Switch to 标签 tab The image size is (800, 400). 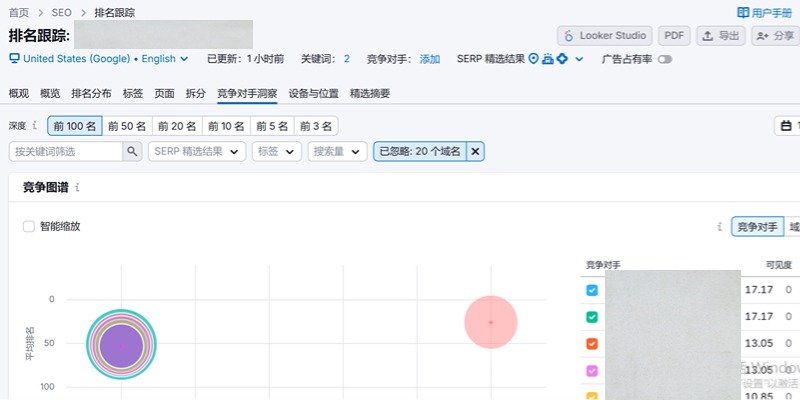[x=133, y=93]
